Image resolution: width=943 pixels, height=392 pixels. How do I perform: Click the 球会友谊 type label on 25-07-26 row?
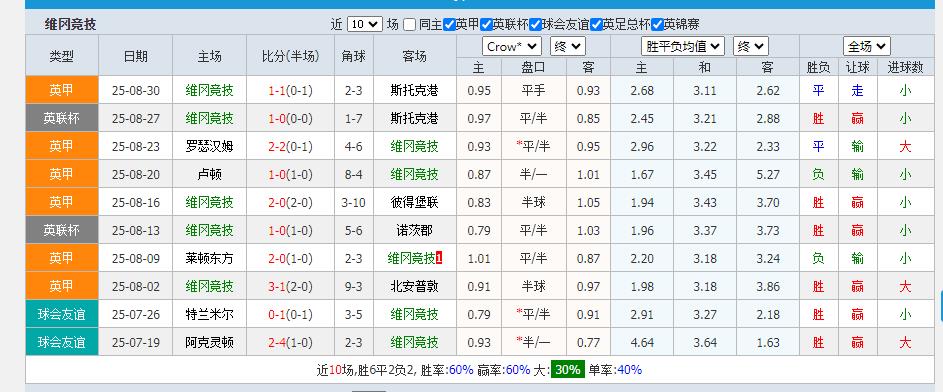(61, 314)
